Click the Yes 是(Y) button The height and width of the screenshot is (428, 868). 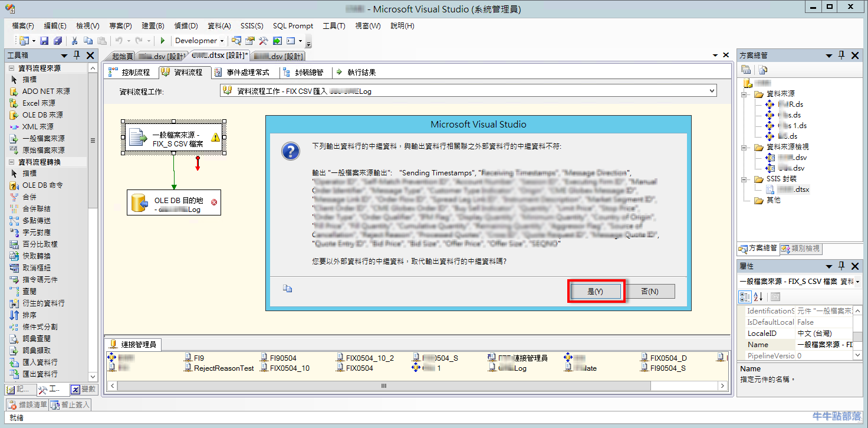pos(596,292)
